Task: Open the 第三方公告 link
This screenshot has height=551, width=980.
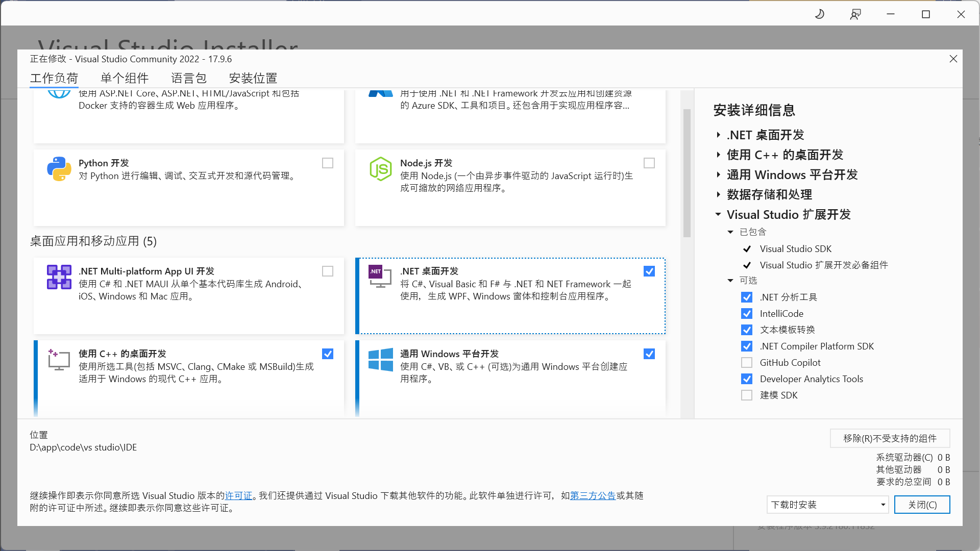Action: coord(593,495)
